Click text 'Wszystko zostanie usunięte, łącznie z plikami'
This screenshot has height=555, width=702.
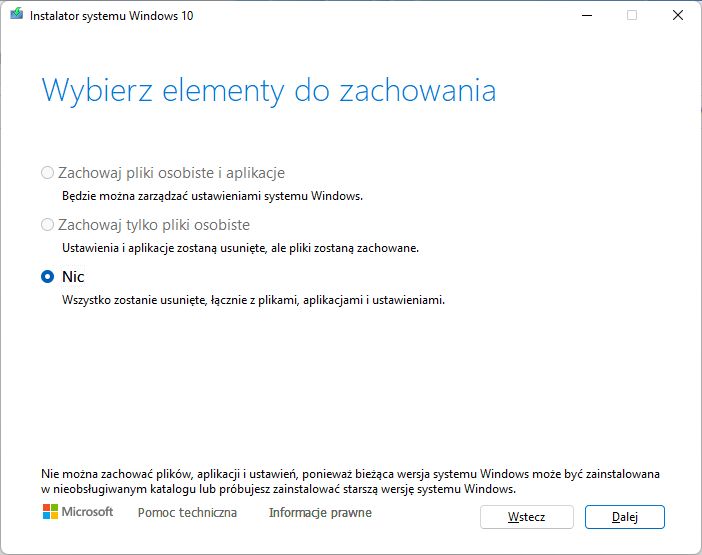(180, 300)
